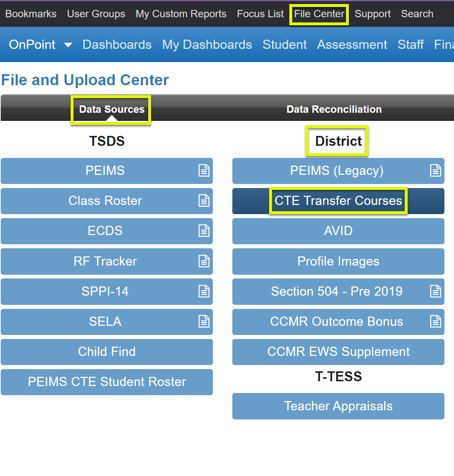Open the PEIMS file document icon
Viewport: 454px width, 476px height.
(x=204, y=170)
